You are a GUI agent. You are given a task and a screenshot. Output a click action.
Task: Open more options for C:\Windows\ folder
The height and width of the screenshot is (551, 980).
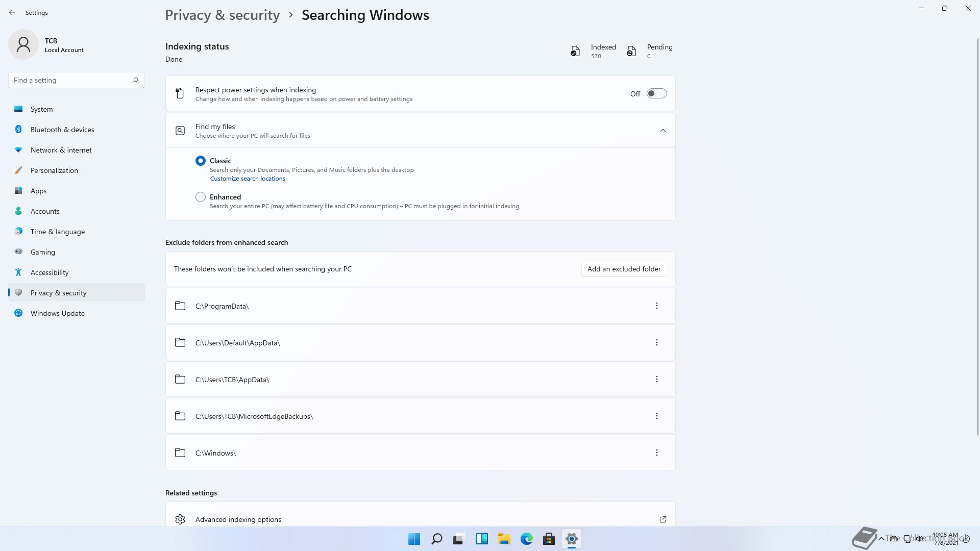tap(656, 453)
